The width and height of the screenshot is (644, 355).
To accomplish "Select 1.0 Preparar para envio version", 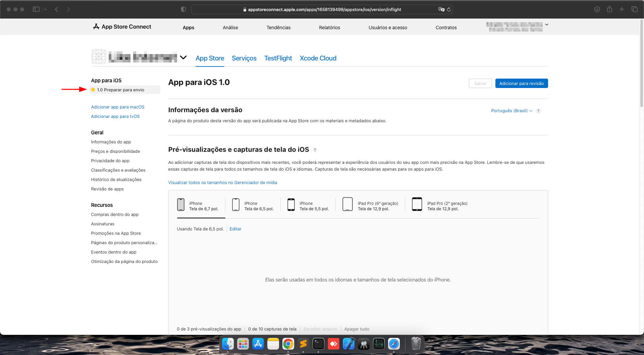I will pos(125,90).
